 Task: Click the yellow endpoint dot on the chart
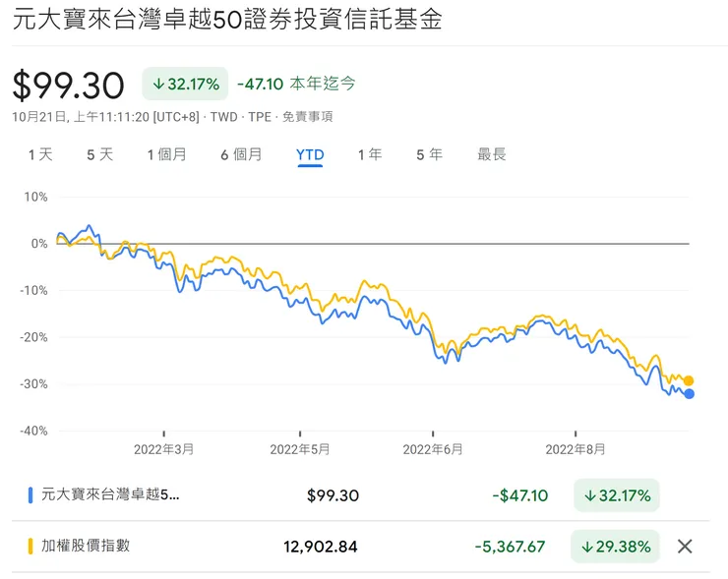click(689, 380)
